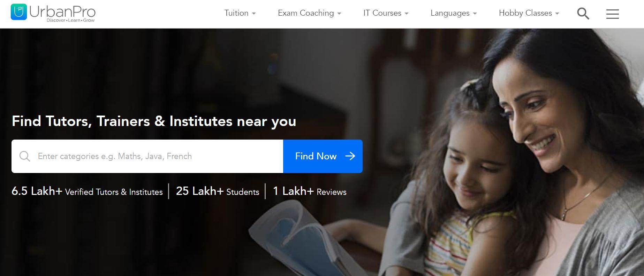The height and width of the screenshot is (276, 644).
Task: Open the Languages menu
Action: (454, 13)
